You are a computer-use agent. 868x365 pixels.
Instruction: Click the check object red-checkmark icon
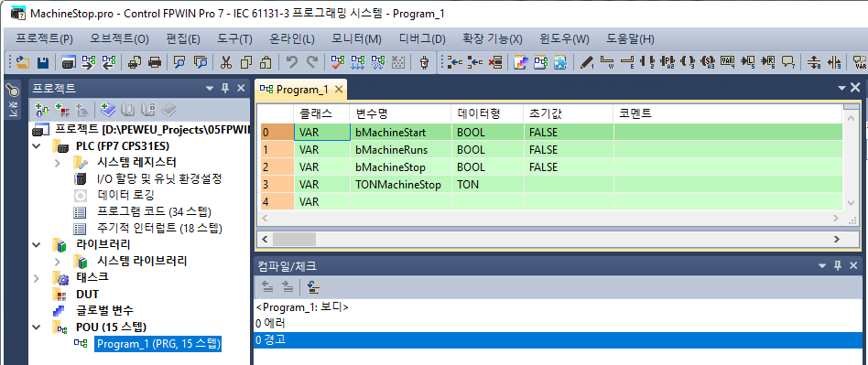coord(338,62)
